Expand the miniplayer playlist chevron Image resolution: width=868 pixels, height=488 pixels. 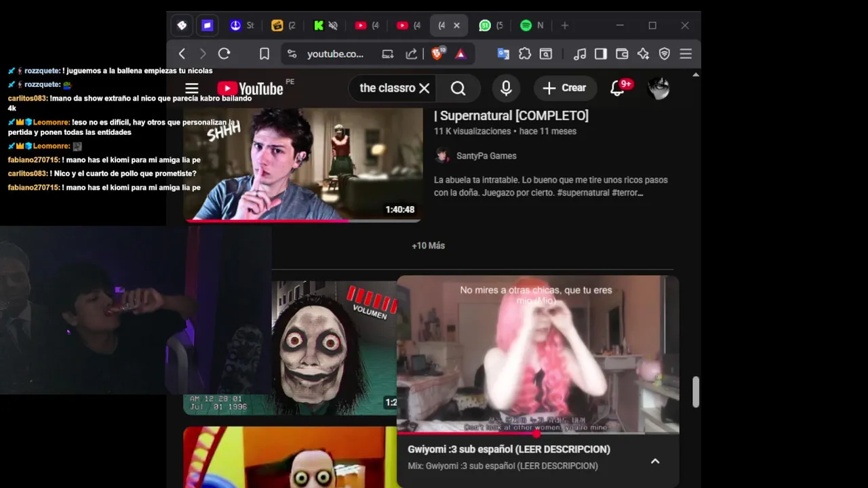[x=655, y=461]
